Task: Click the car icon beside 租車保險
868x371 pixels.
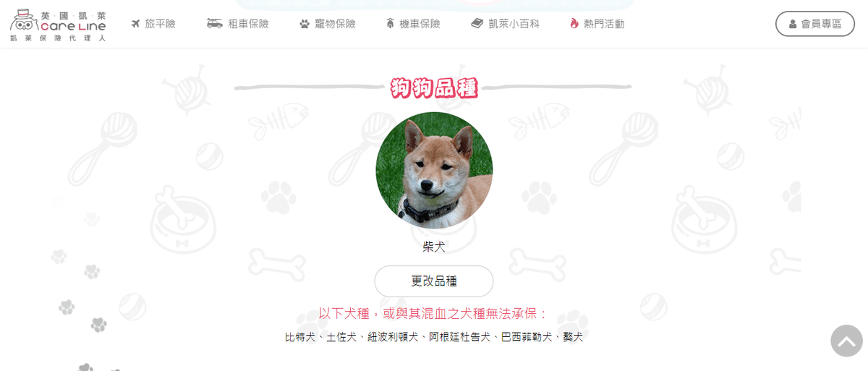Action: tap(214, 24)
